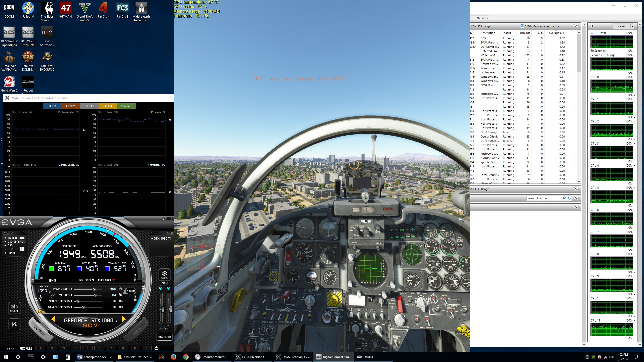Click the K boost button in EVGA Precision
Image resolution: width=644 pixels, height=362 pixels.
click(x=14, y=324)
